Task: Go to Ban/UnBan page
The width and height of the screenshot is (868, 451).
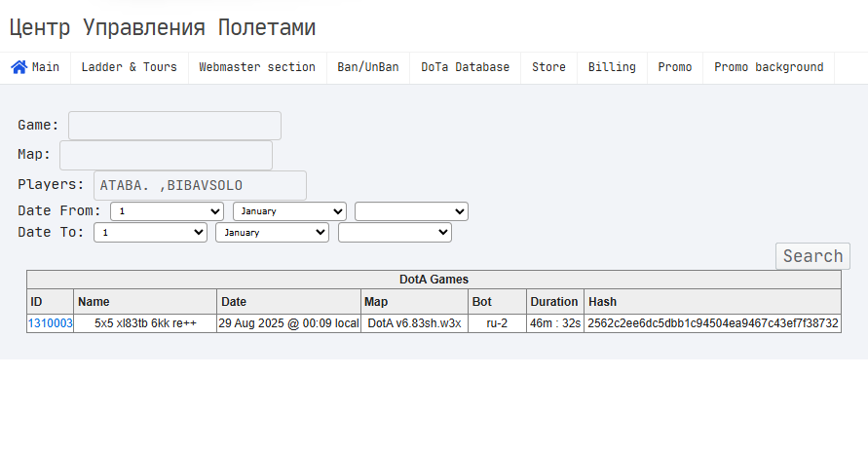Action: click(x=368, y=67)
